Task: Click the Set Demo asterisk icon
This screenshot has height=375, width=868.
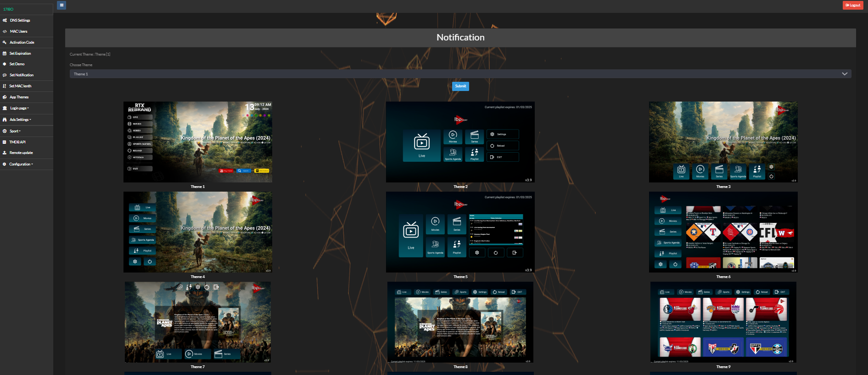Action: click(5, 64)
